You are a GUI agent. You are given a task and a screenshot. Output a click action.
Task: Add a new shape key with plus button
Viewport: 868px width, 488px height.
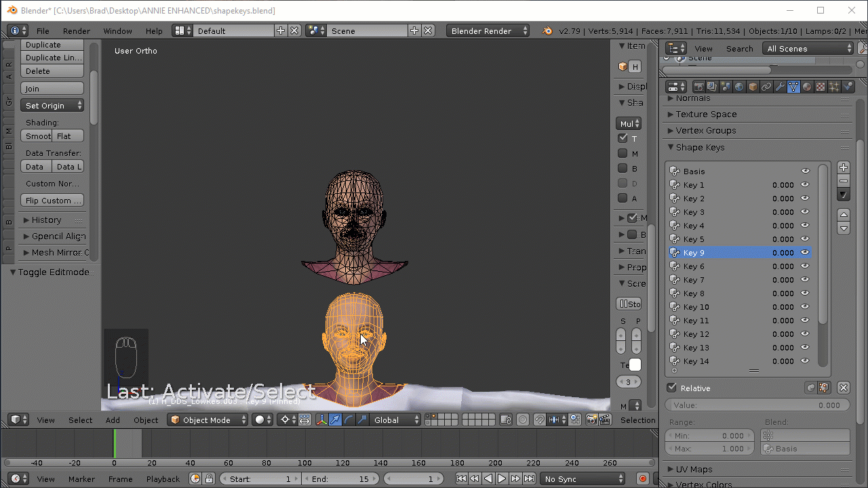tap(844, 167)
